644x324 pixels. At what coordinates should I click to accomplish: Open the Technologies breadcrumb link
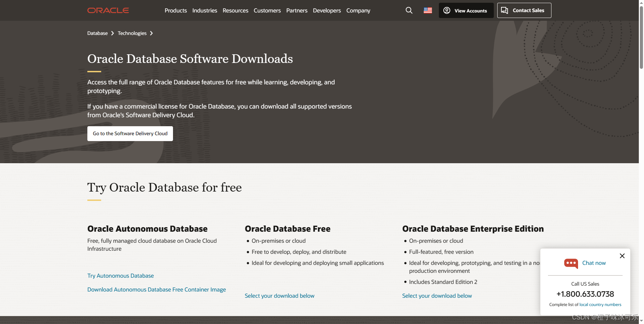[132, 33]
